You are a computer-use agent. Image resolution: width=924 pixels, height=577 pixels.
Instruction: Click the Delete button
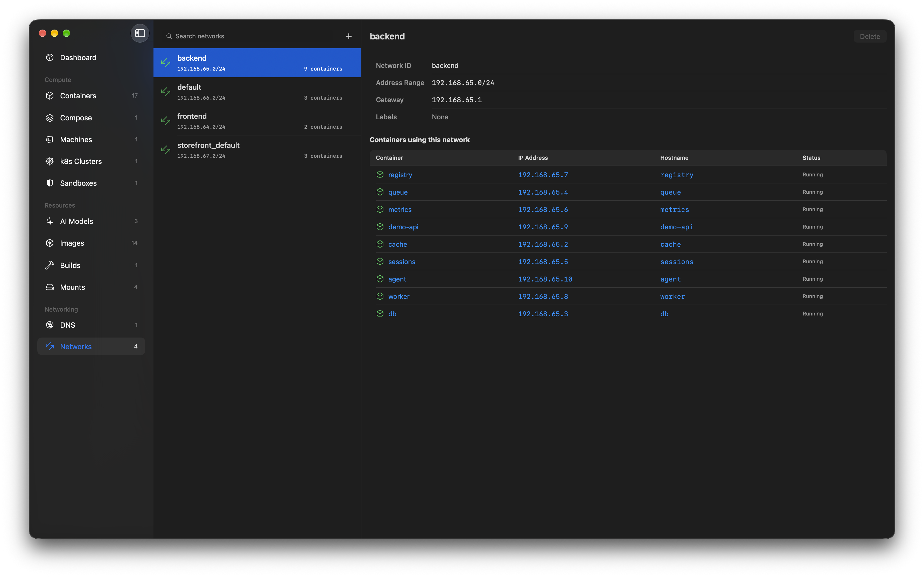point(870,37)
